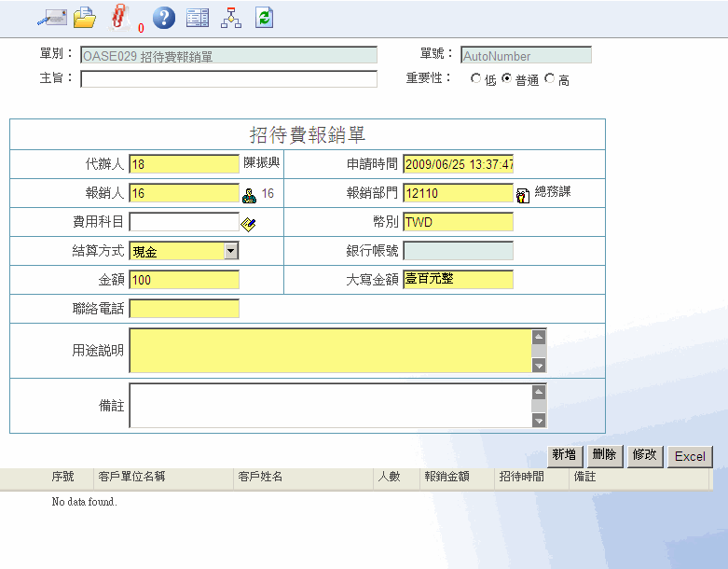728x569 pixels.
Task: Click the red paperclip attachment icon
Action: click(118, 17)
